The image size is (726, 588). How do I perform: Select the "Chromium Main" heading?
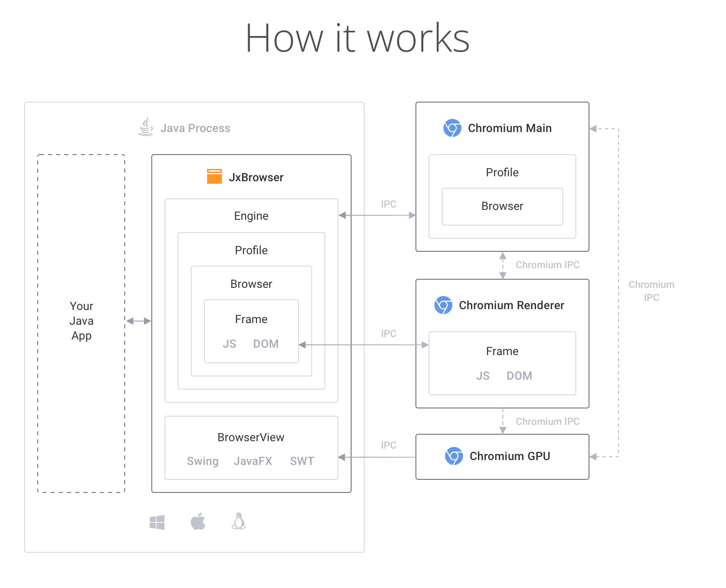[x=510, y=128]
